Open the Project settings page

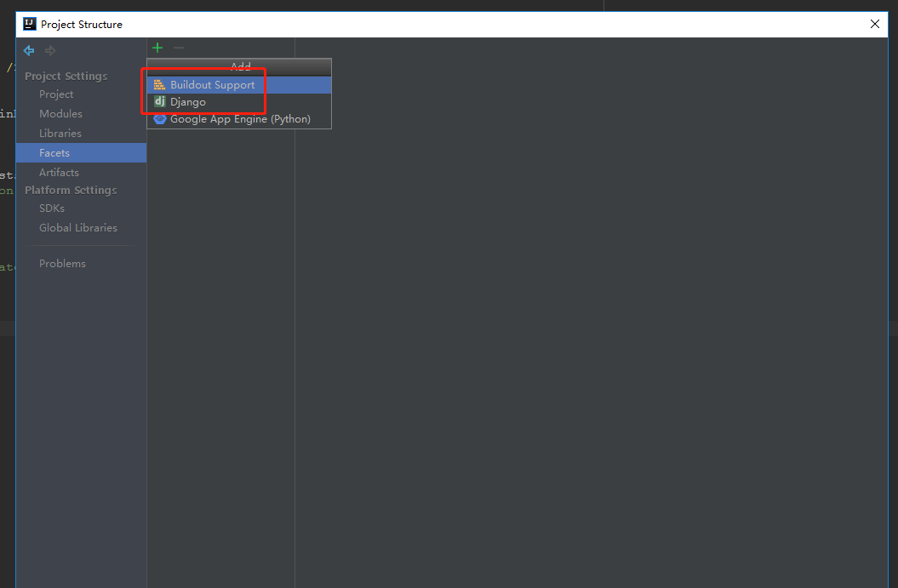[x=54, y=94]
